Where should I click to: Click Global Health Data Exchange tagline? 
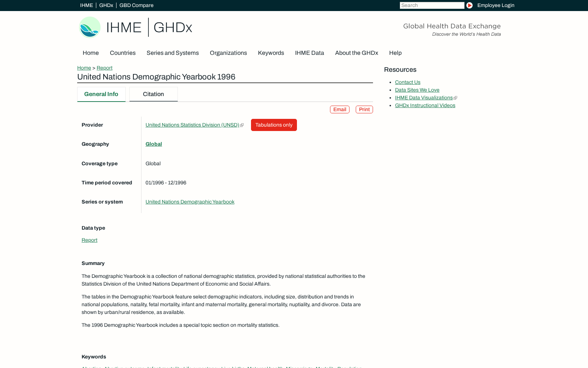[x=452, y=26]
